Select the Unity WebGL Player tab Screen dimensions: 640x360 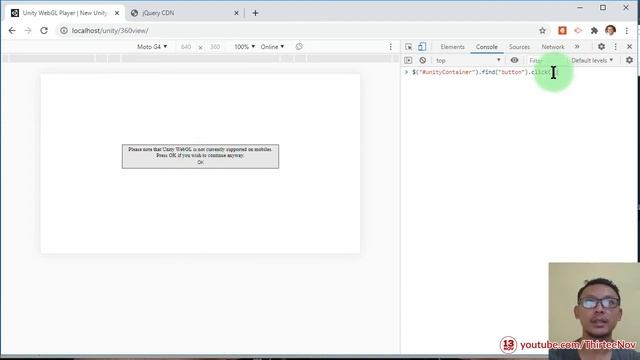coord(65,13)
